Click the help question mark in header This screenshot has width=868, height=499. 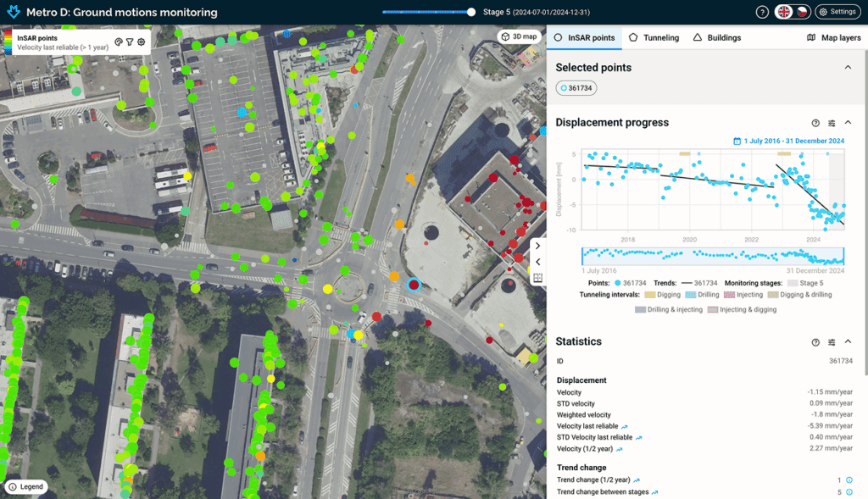tap(762, 12)
